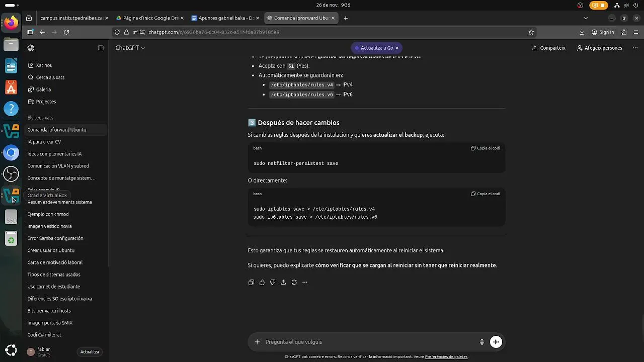Give thumbs down to the response
Screen dimensions: 644x362
click(273, 282)
